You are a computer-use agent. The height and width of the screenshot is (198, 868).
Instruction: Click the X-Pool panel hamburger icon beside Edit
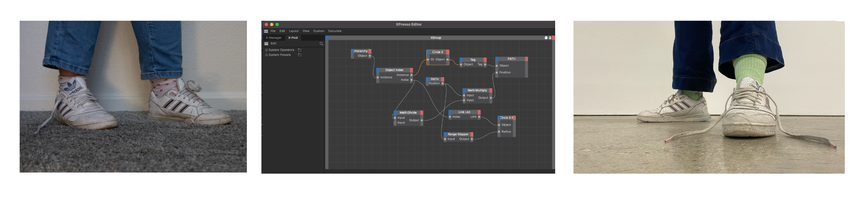[266, 44]
